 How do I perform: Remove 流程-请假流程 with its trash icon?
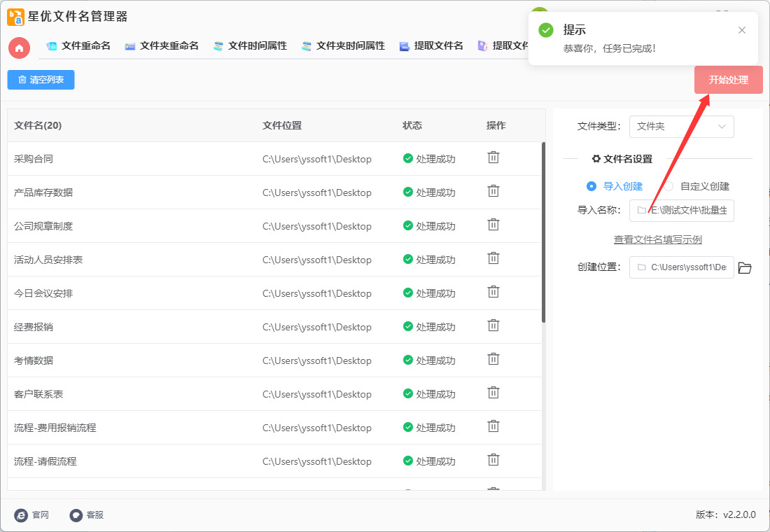tap(493, 461)
